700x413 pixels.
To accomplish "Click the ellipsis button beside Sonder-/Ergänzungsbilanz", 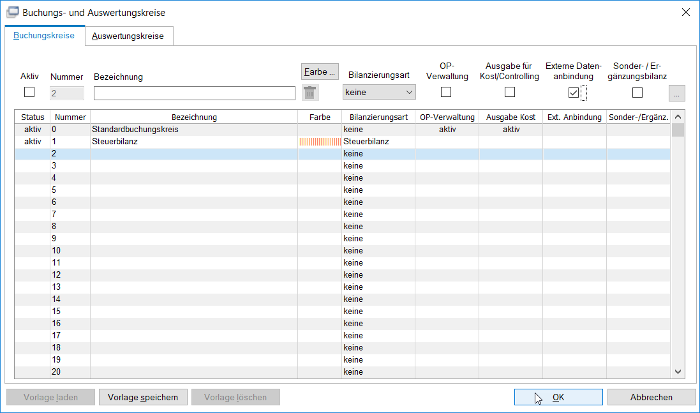I will click(x=677, y=93).
